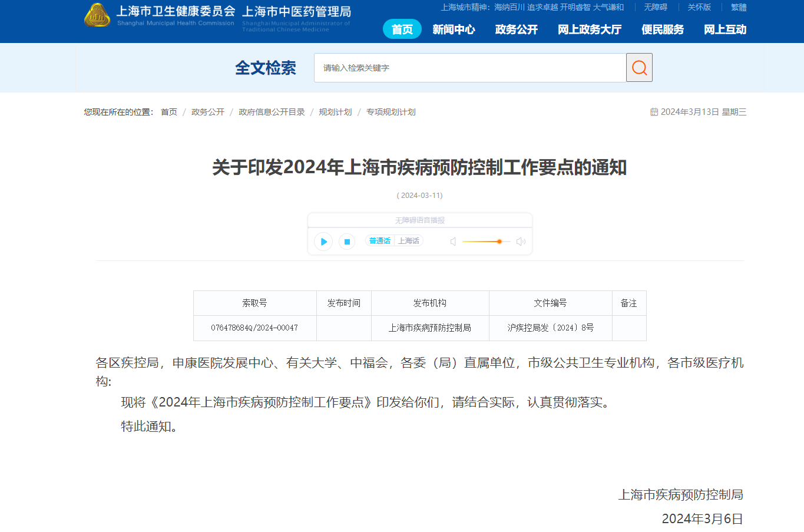The height and width of the screenshot is (532, 804).
Task: Click the loud-volume speaker icon
Action: (x=521, y=242)
